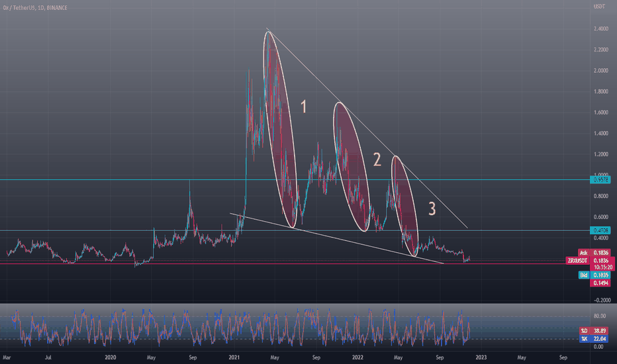This screenshot has width=617, height=364.
Task: Click the 1.6000 price axis label
Action: coord(601,112)
